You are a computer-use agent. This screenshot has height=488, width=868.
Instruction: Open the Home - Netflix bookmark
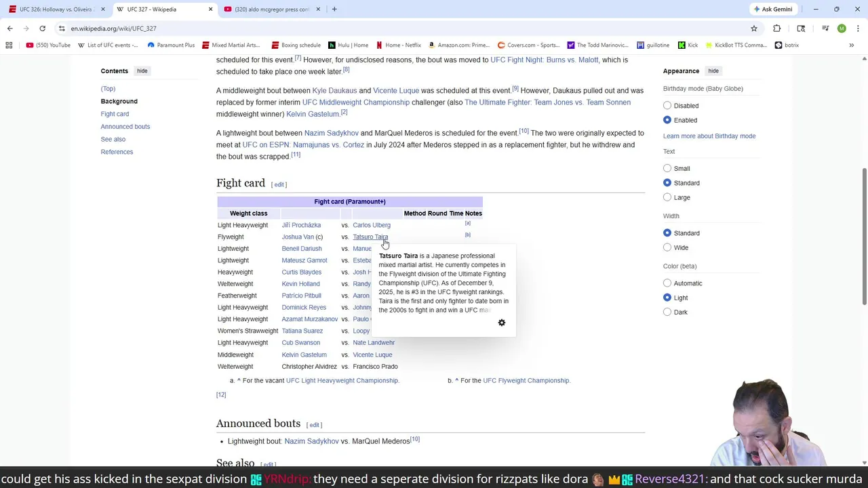point(399,45)
